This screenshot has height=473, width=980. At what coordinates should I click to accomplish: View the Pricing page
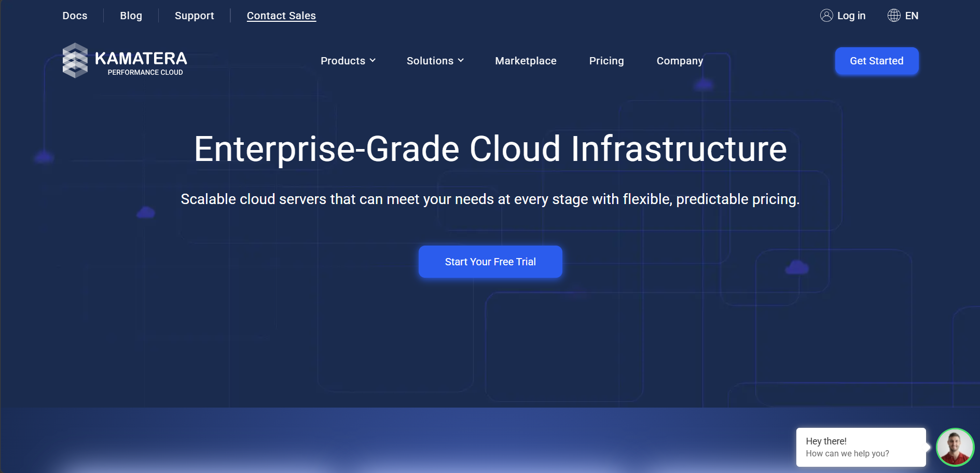606,61
